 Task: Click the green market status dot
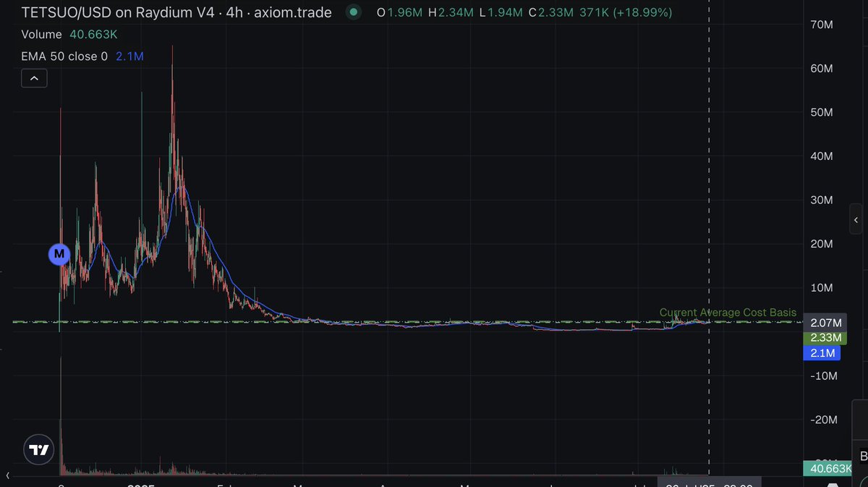tap(352, 12)
